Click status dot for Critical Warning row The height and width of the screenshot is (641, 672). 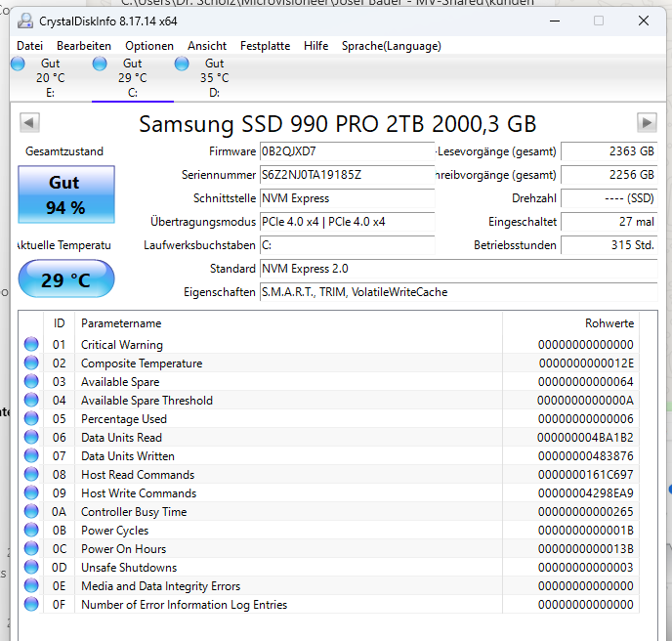click(x=31, y=344)
